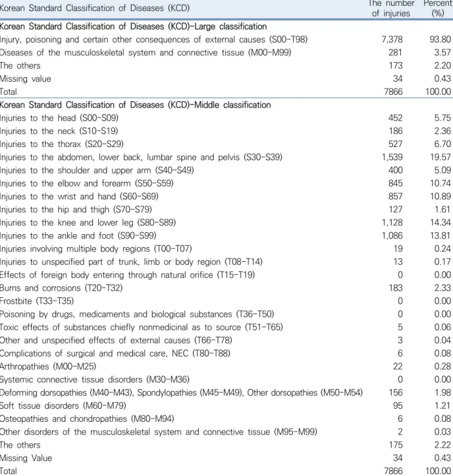This screenshot has width=453, height=476.
Task: Click 'Injuries to the knee and lower leg' label
Action: coord(88,223)
